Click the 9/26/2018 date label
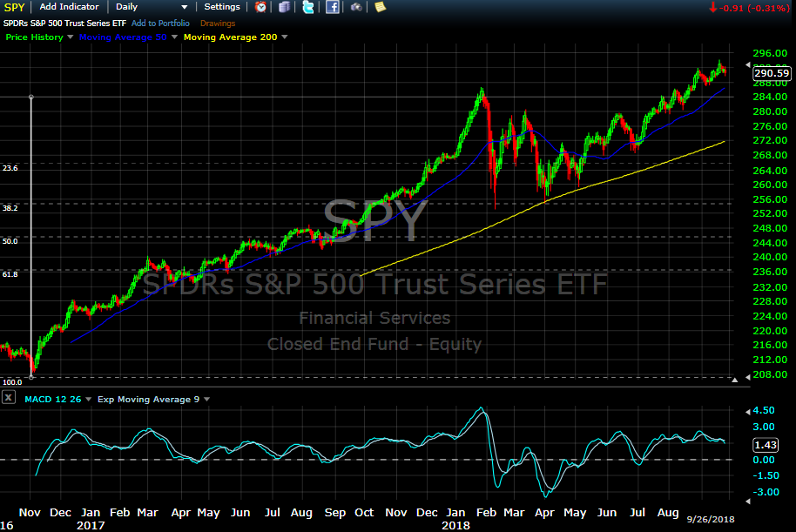Screen dimensions: 796x532 [711, 519]
